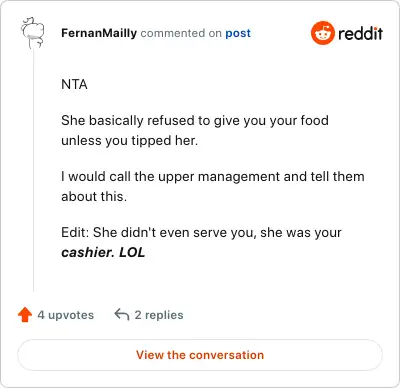Click the "View the conversation" button
Image resolution: width=400 pixels, height=388 pixels.
pyautogui.click(x=200, y=355)
